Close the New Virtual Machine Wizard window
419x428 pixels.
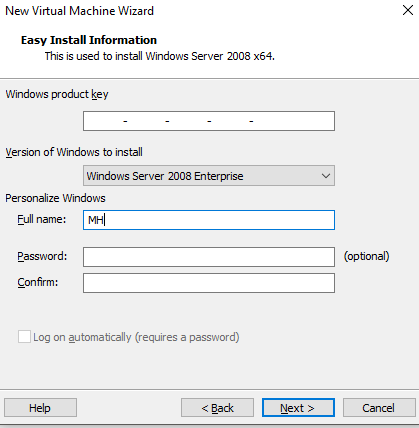point(408,10)
